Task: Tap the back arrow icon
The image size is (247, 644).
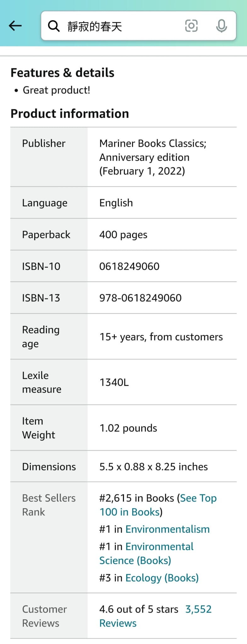Action: click(x=15, y=26)
